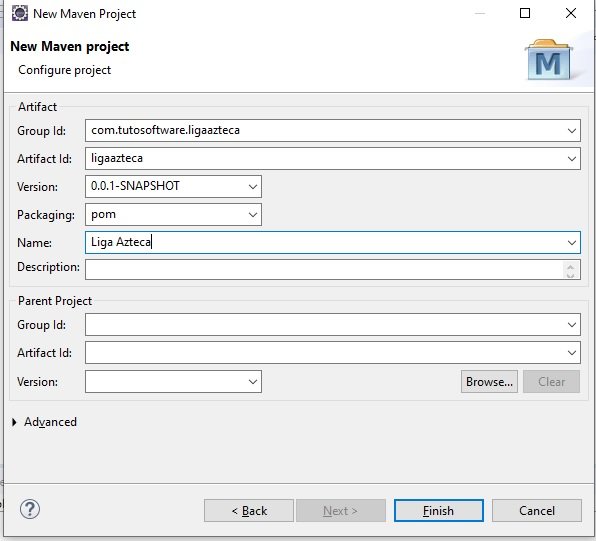Maximize the New Maven Project window
596x541 pixels.
click(x=525, y=13)
